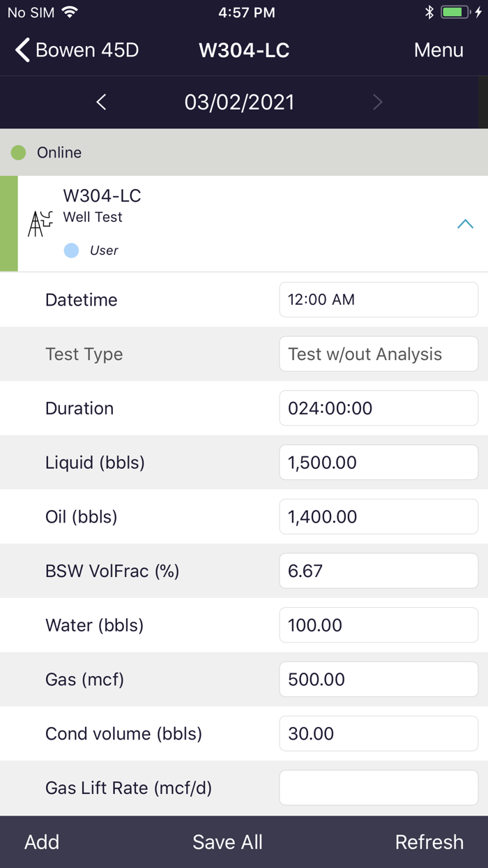This screenshot has height=868, width=488.
Task: Tap the battery icon in status bar
Action: [455, 12]
